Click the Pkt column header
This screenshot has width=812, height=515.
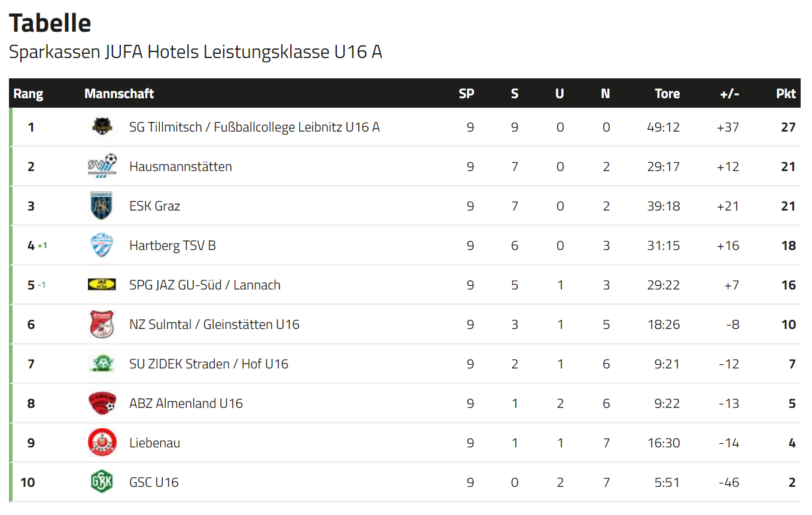click(786, 93)
